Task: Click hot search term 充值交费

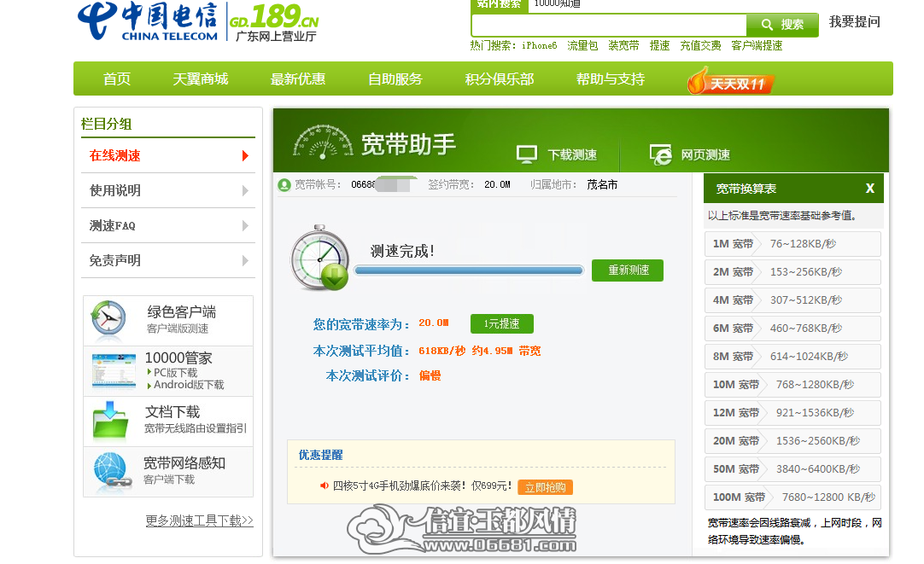Action: (x=700, y=45)
